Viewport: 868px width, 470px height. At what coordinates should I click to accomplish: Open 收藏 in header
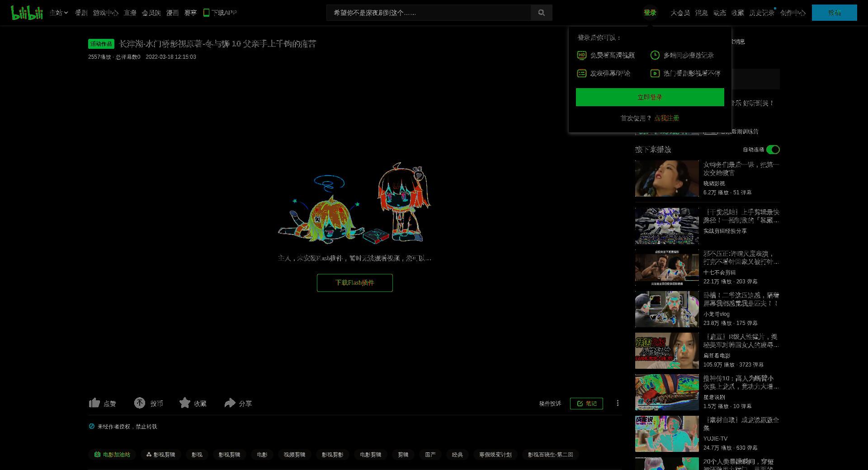coord(738,13)
